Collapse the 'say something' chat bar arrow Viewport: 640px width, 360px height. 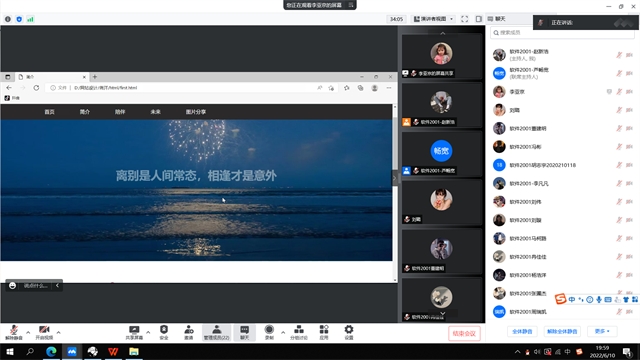[57, 285]
